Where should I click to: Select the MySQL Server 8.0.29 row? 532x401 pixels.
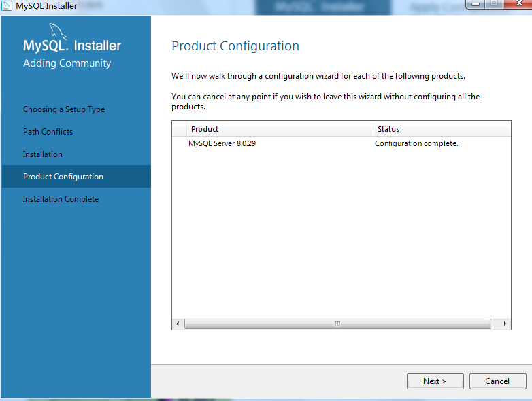click(x=342, y=143)
